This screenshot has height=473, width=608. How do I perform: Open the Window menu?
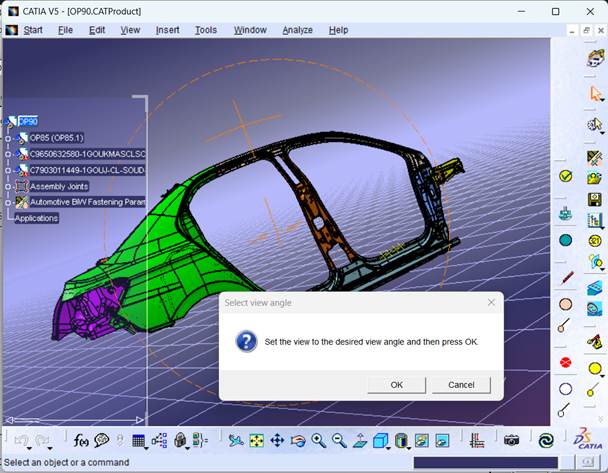tap(250, 30)
